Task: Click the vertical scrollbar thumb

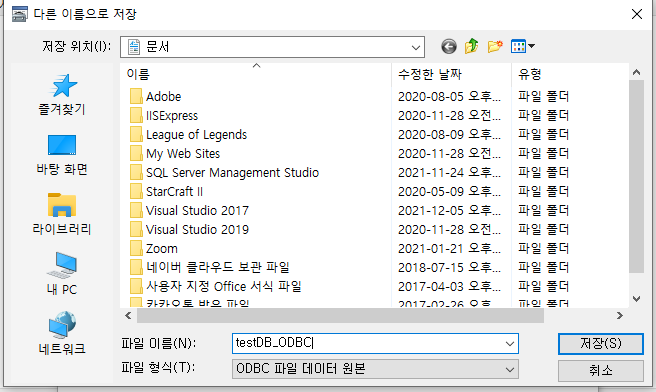Action: 636,176
